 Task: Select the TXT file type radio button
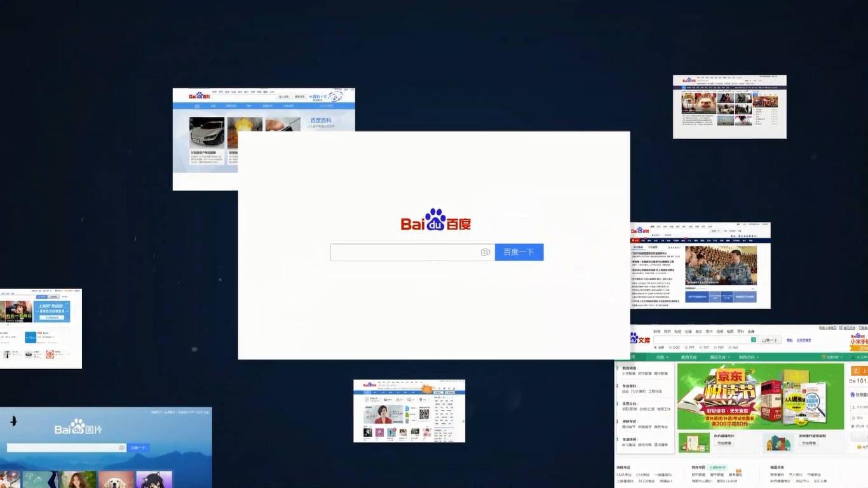(x=700, y=348)
